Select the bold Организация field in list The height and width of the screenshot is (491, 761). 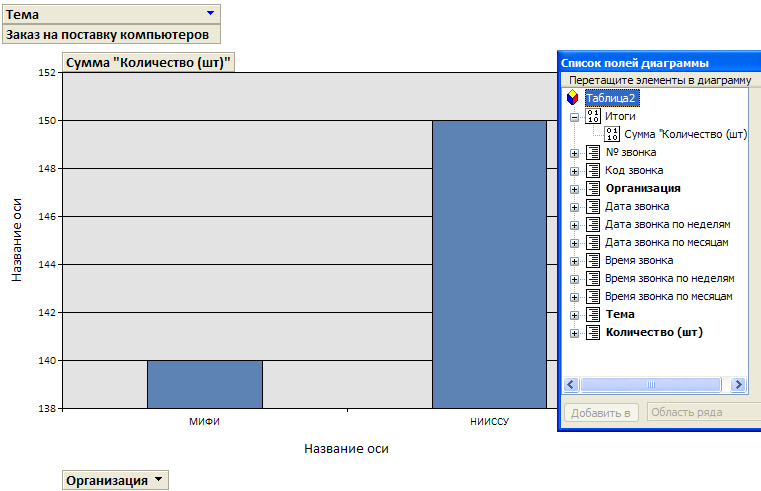pos(643,188)
